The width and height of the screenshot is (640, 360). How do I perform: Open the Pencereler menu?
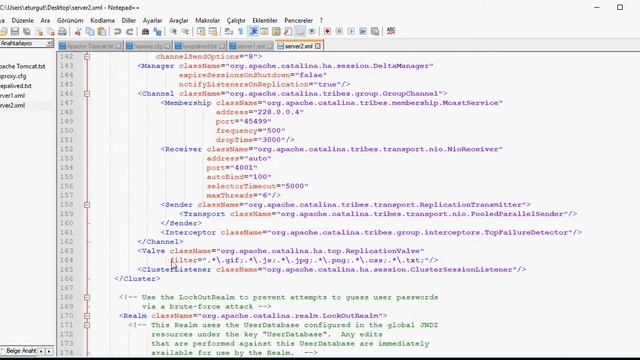(x=298, y=20)
